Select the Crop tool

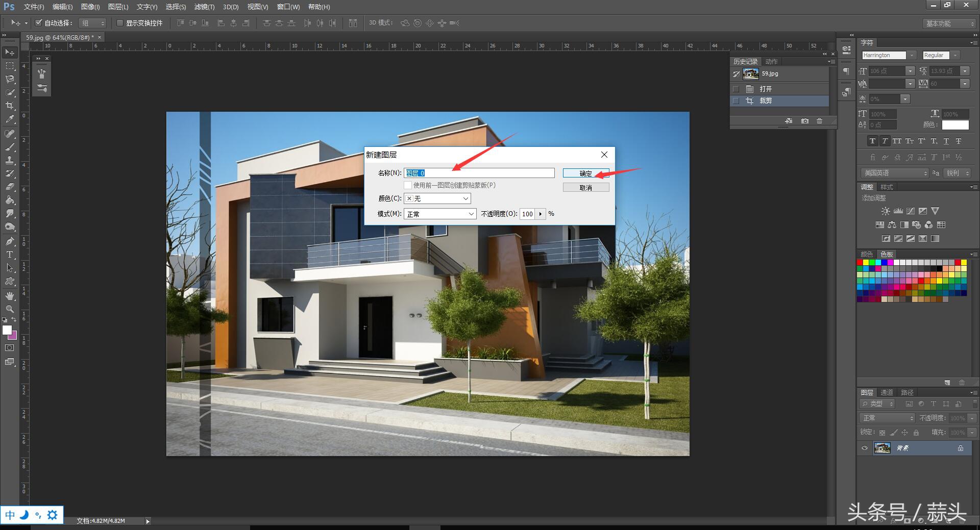(10, 106)
